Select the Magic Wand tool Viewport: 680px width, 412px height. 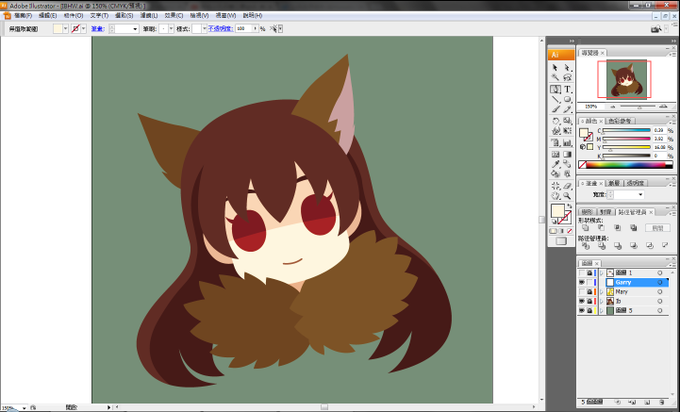(x=555, y=77)
